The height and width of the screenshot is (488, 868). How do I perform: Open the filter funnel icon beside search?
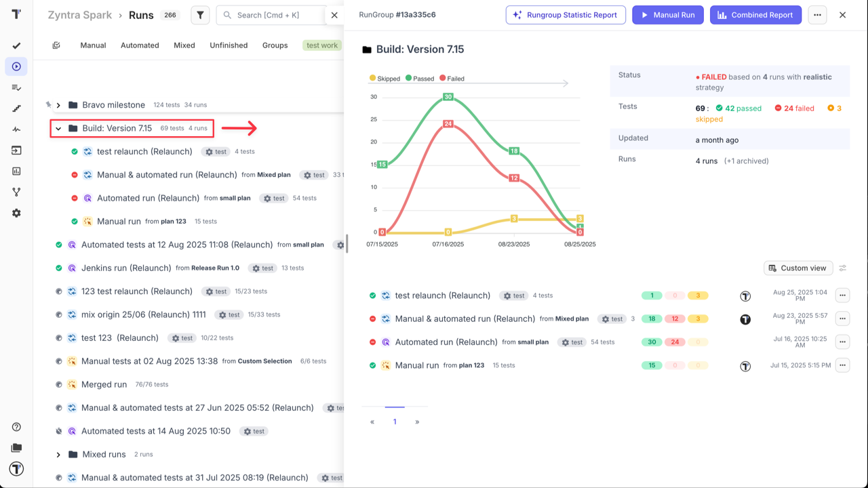pos(199,14)
